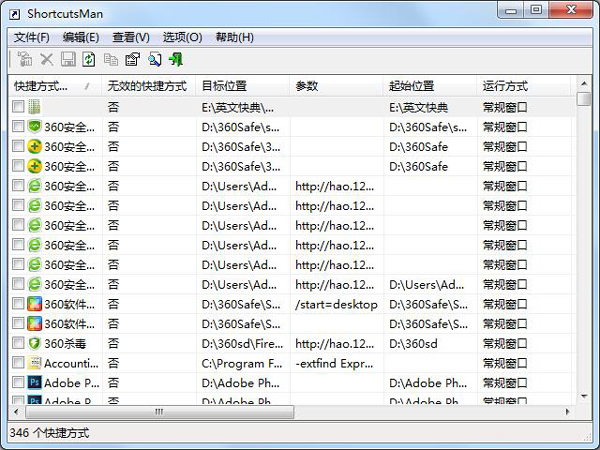Click the horizontal scrollbar right arrow
This screenshot has width=600, height=450.
point(567,412)
